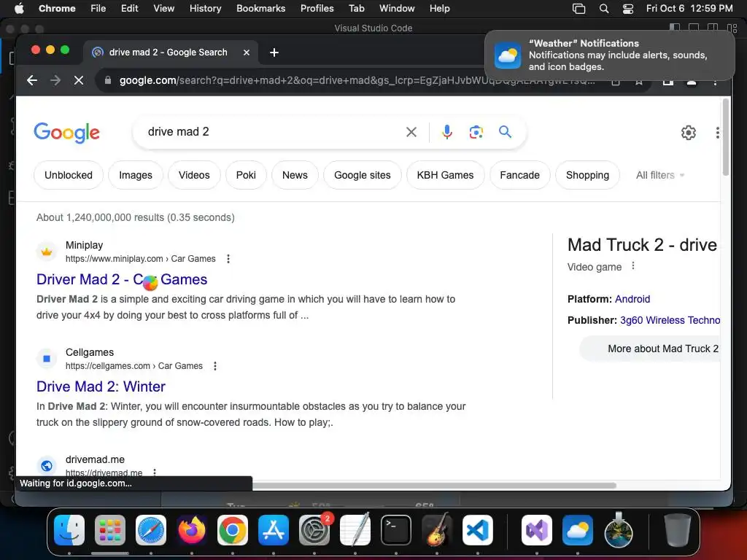Open Google Lens image search icon
Viewport: 747px width, 560px height.
(x=476, y=132)
